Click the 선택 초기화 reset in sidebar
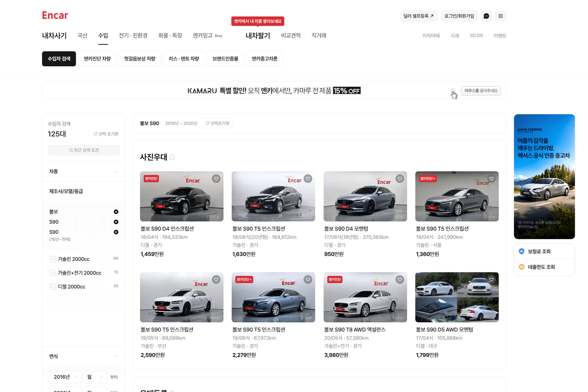Image resolution: width=588 pixels, height=392 pixels. (106, 134)
